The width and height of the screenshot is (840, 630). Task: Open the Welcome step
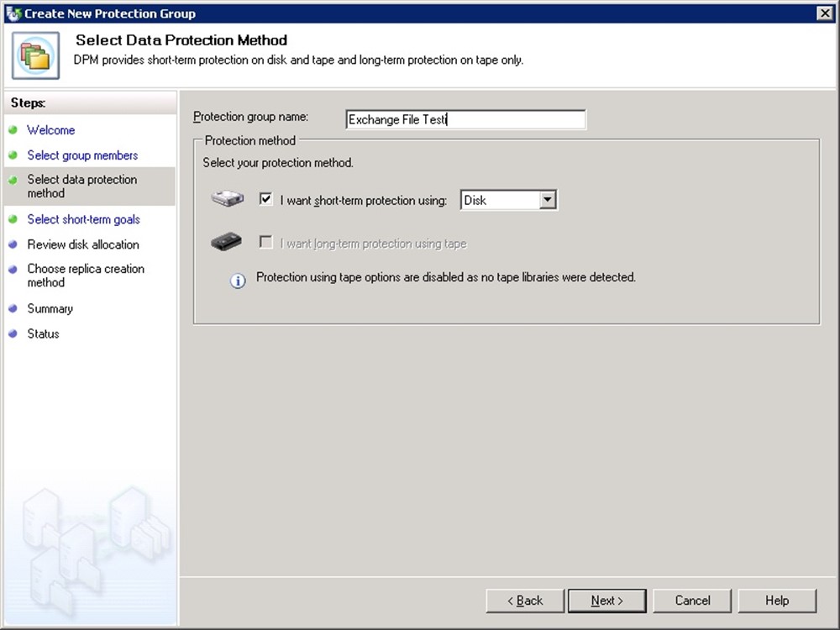tap(50, 130)
